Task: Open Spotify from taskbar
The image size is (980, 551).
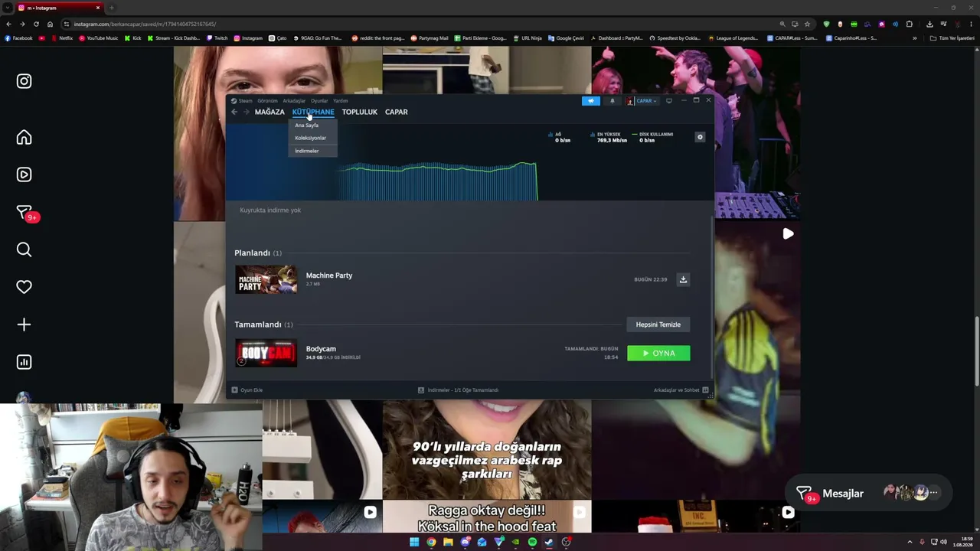Action: (x=532, y=542)
